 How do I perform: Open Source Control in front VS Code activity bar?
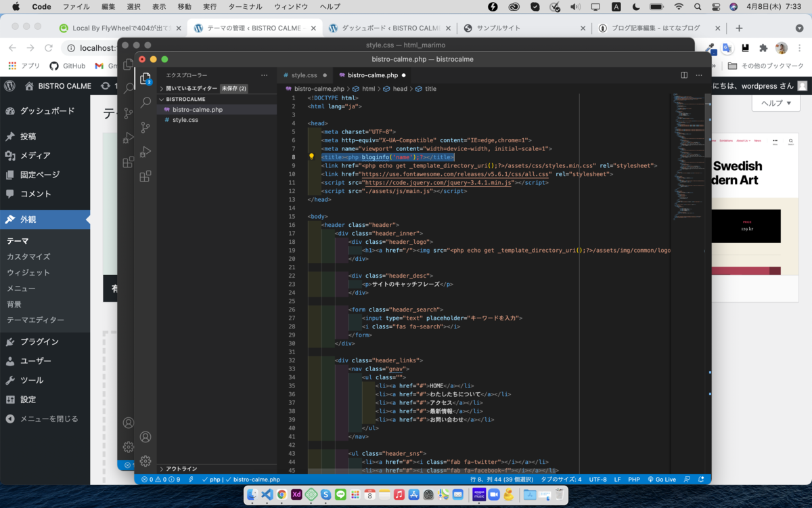click(145, 127)
